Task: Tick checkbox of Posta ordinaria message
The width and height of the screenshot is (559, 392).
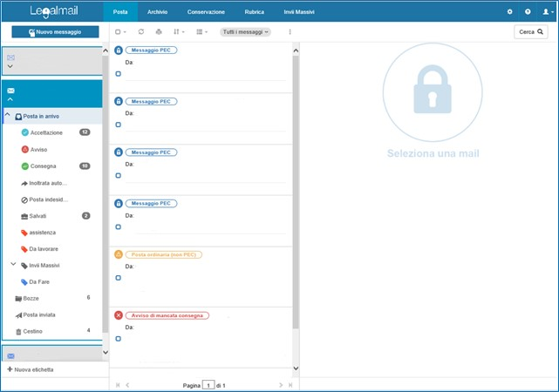Action: coord(119,278)
